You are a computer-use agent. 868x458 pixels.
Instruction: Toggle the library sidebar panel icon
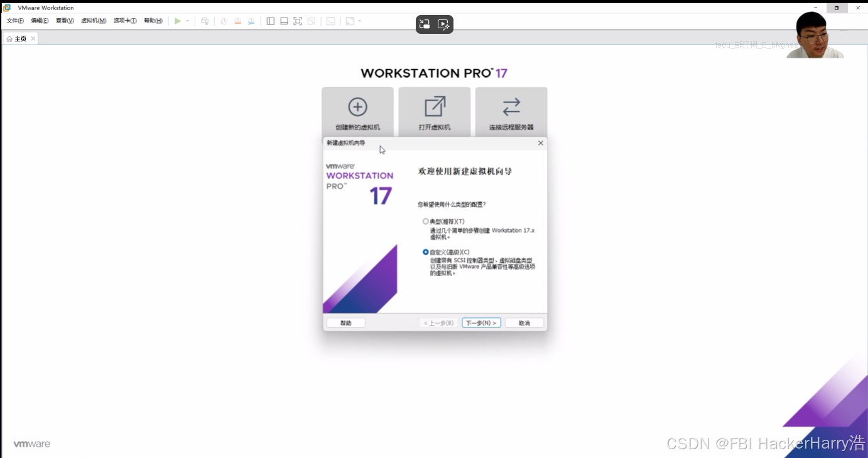pos(270,21)
